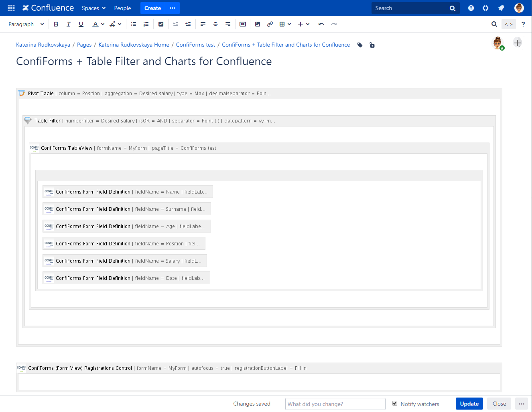Toggle bold formatting
This screenshot has height=412, width=532.
56,24
